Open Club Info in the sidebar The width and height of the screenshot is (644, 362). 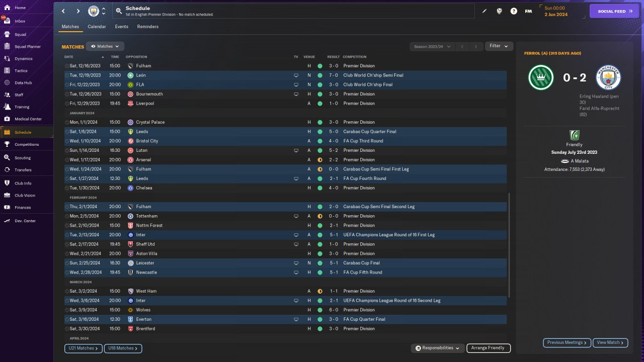tap(26, 184)
